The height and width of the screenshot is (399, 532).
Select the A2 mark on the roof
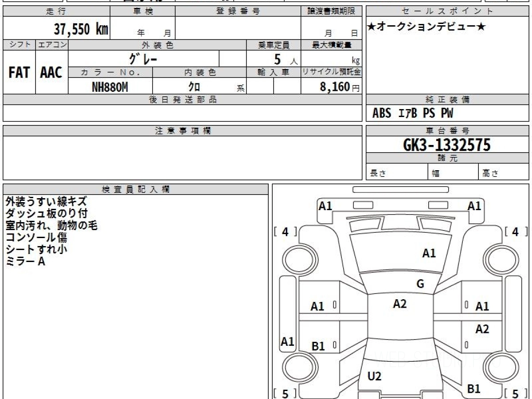[x=400, y=304]
